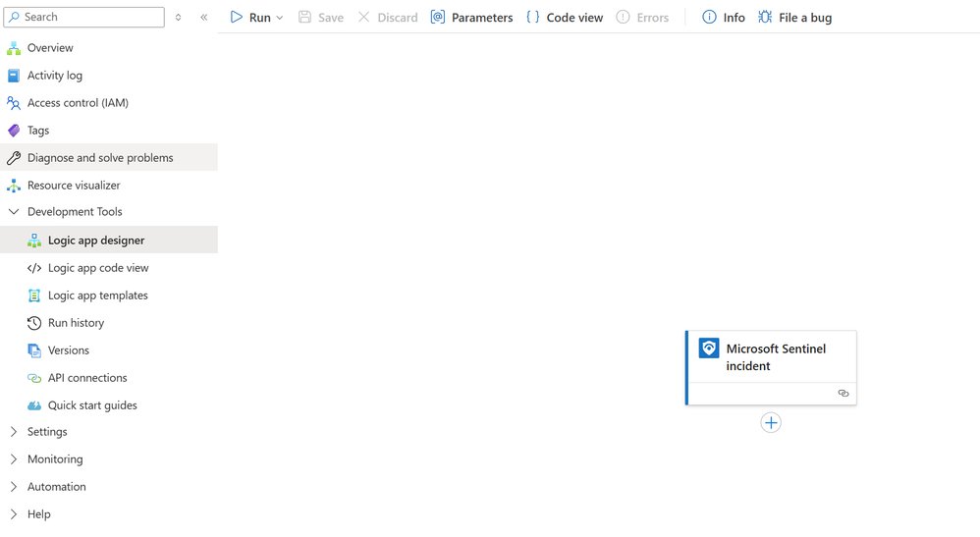Click the Errors exclamation icon

[624, 17]
